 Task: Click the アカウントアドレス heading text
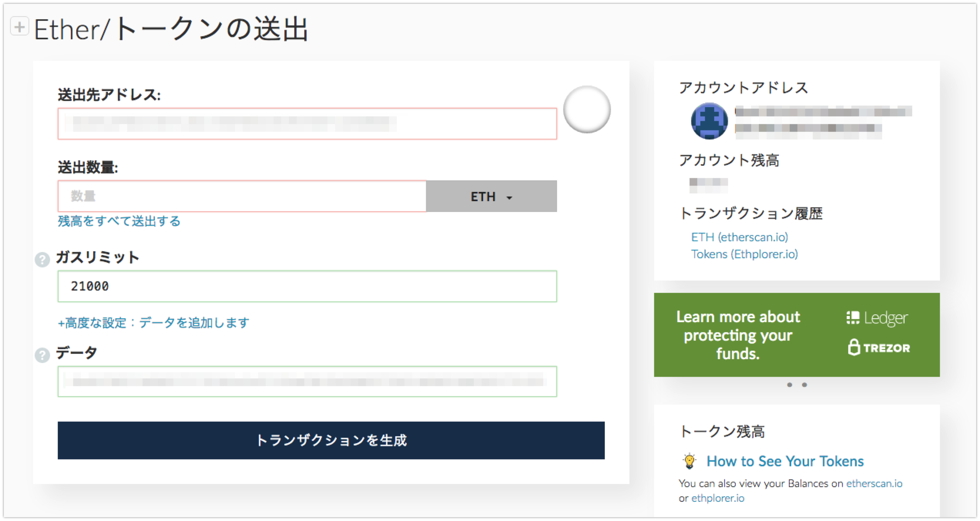pos(743,88)
